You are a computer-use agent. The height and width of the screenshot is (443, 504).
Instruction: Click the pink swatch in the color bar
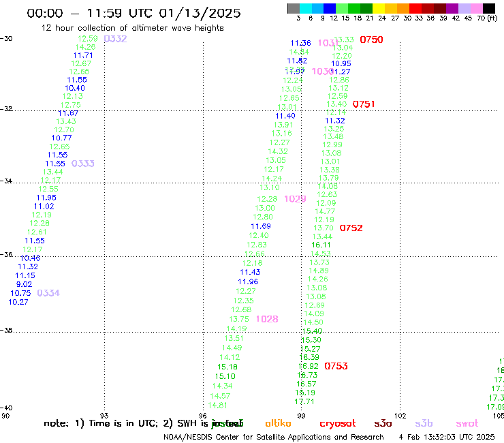click(x=477, y=8)
